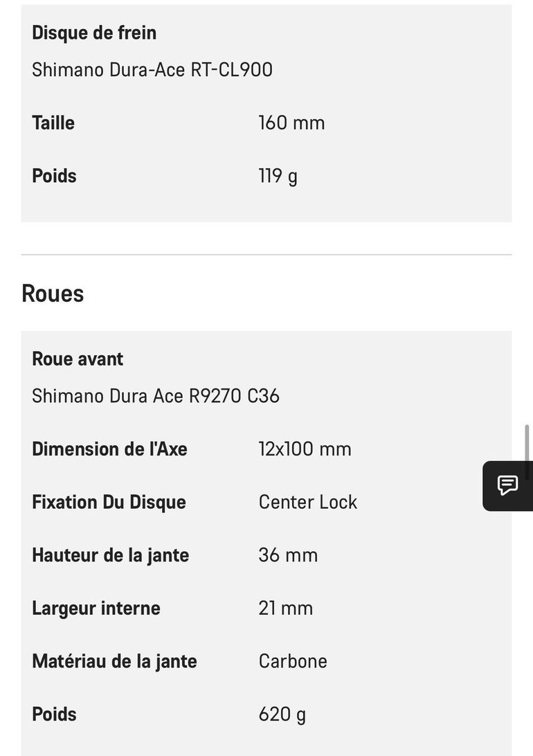Select the Center Lock value
Viewport: 533px width, 756px height.
point(308,502)
